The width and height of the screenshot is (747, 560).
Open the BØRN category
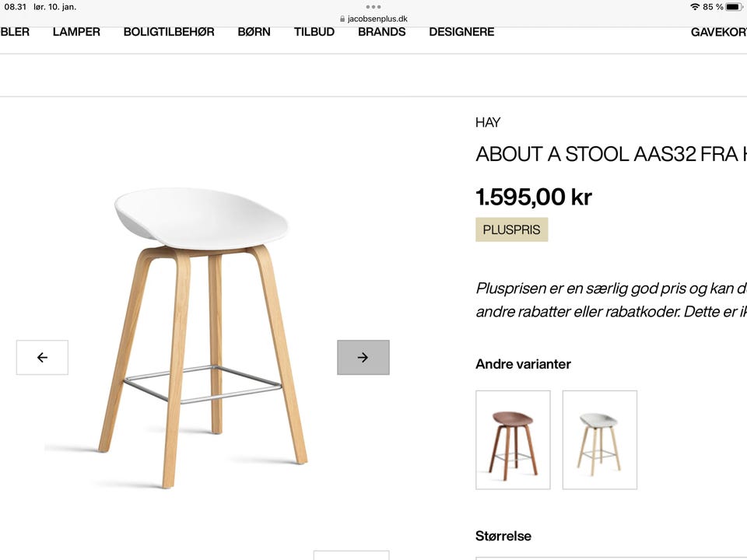(254, 32)
